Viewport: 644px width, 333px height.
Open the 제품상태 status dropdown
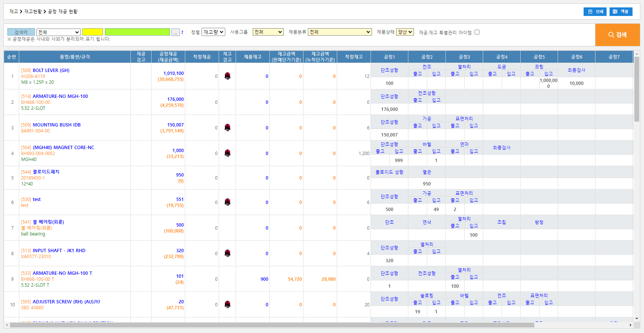(x=405, y=32)
